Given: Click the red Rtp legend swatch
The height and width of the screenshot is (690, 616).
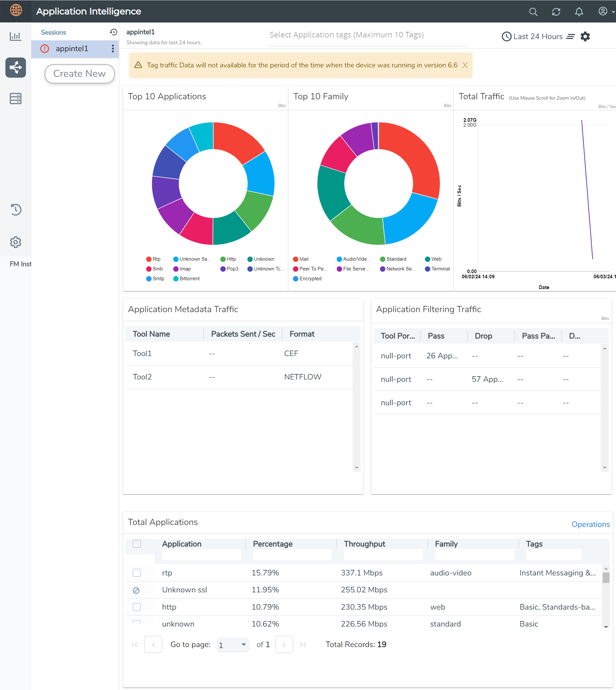Looking at the screenshot, I should pos(148,259).
